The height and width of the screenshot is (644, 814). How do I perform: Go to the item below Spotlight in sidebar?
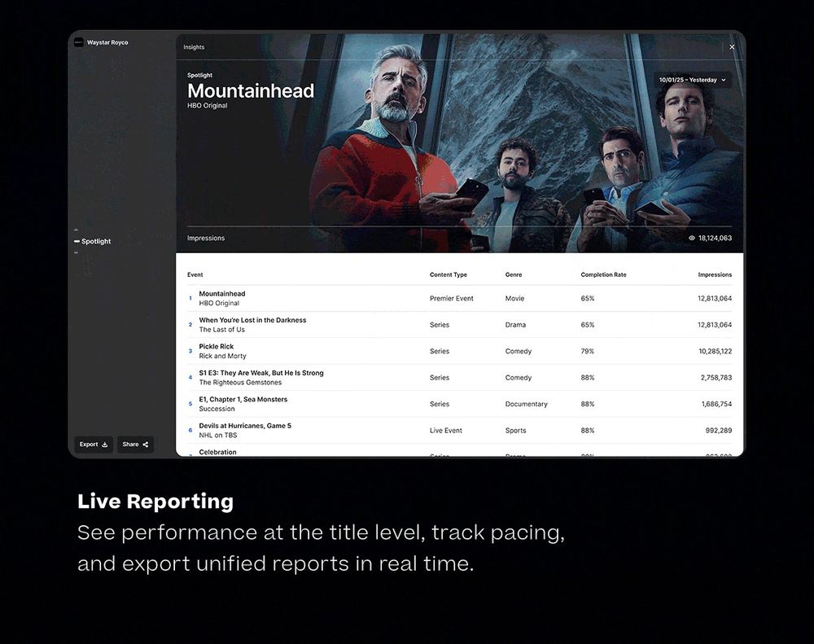(77, 252)
